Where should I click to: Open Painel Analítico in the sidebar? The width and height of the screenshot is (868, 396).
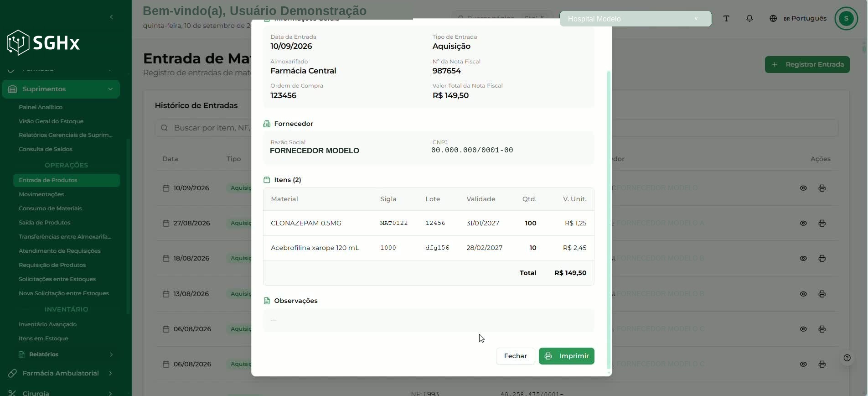pyautogui.click(x=41, y=107)
